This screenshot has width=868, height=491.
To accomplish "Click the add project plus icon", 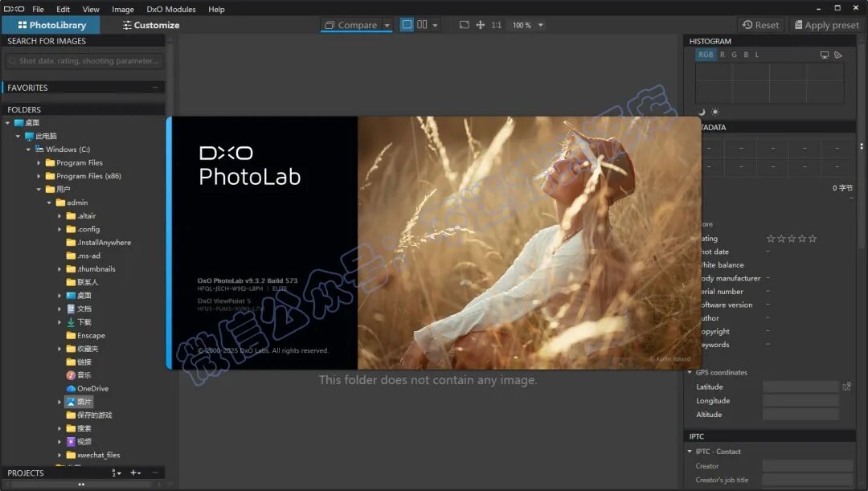I will [x=135, y=473].
